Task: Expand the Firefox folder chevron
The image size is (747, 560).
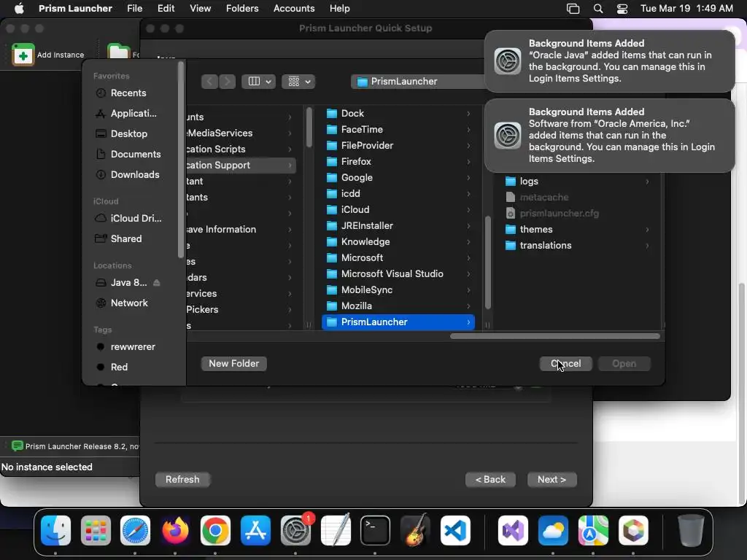Action: point(468,162)
